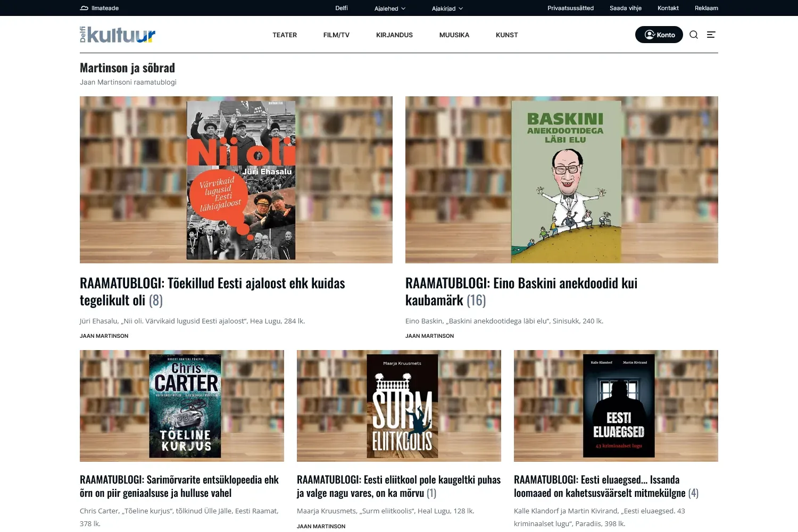Image resolution: width=798 pixels, height=532 pixels.
Task: Navigate to the KUNST section
Action: click(x=506, y=35)
